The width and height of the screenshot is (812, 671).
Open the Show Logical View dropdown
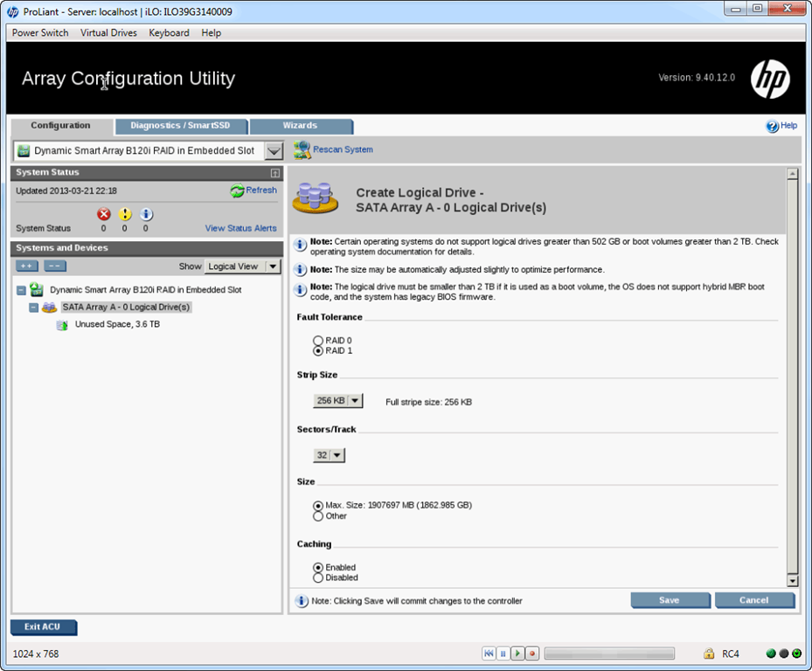(242, 266)
